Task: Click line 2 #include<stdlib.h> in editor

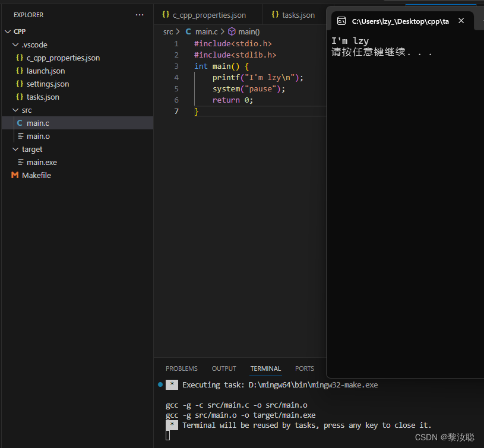Action: click(x=235, y=55)
